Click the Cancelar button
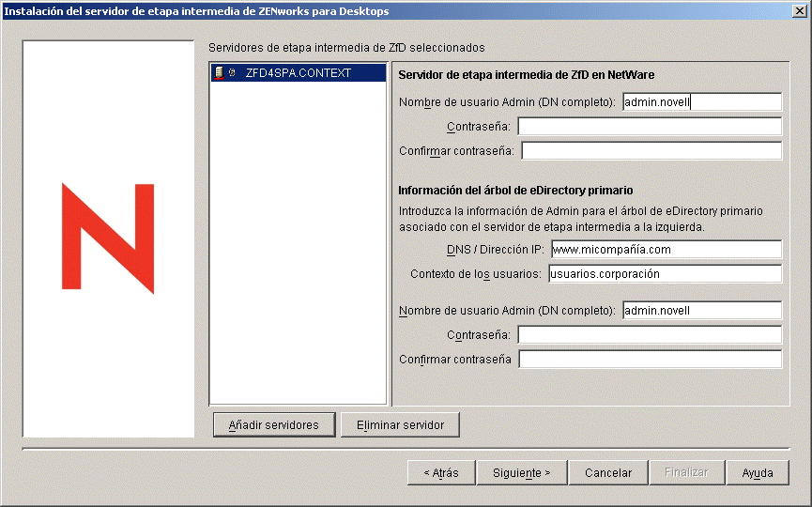The image size is (812, 507). pyautogui.click(x=608, y=473)
